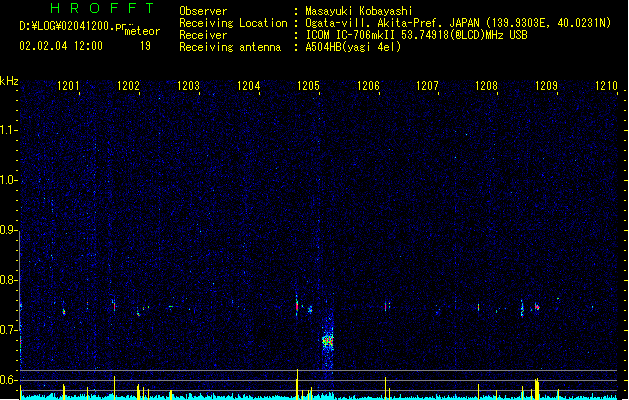This screenshot has width=629, height=400.
Task: Click the 1203 time marker
Action: tap(188, 85)
